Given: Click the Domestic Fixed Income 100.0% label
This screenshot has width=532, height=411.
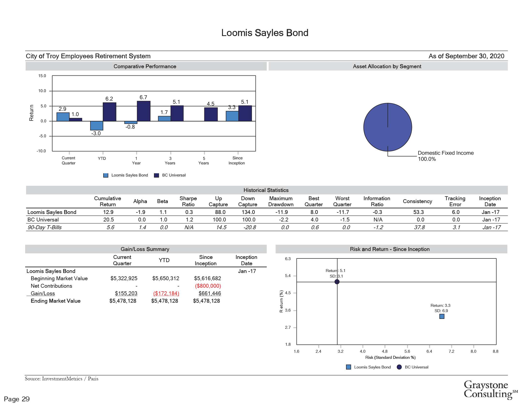Looking at the screenshot, I should tap(446, 156).
